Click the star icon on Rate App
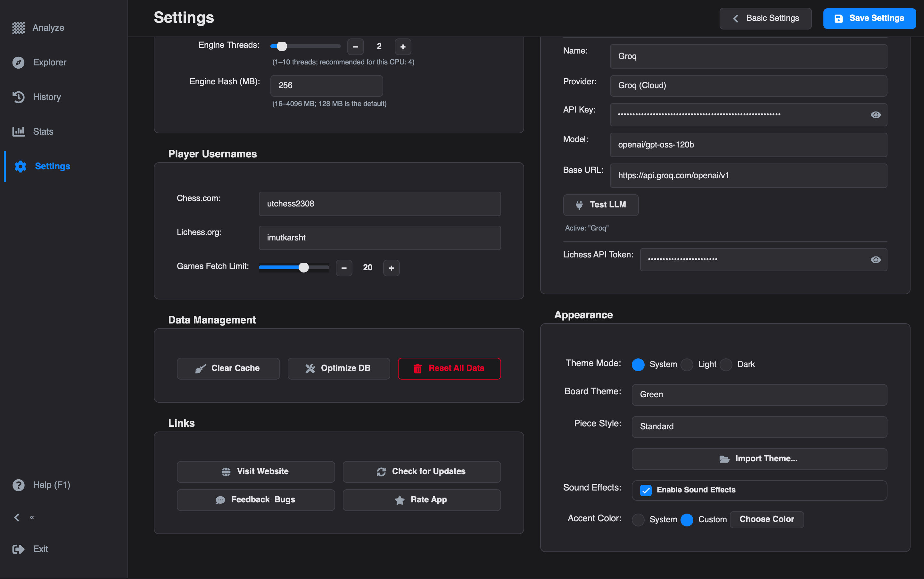Viewport: 924px width, 579px height. point(400,500)
